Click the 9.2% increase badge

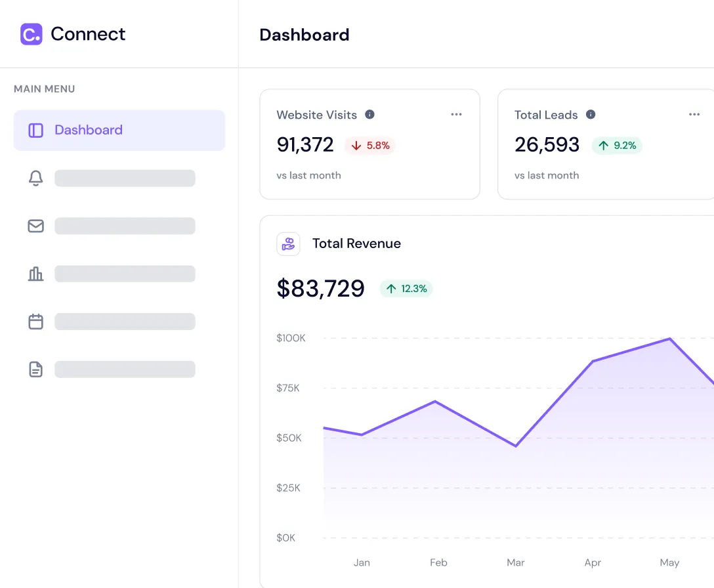617,146
